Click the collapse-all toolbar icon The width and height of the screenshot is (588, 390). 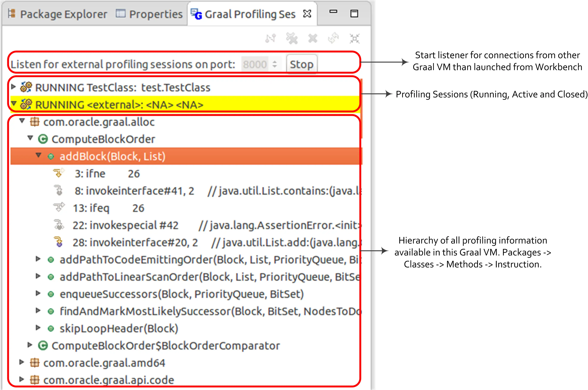click(355, 38)
